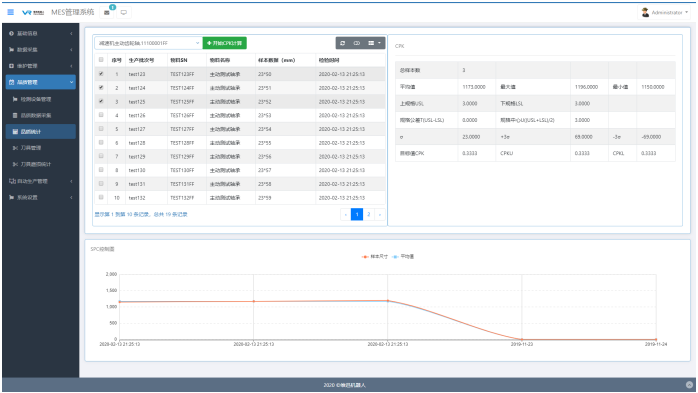
Task: Click the toggle view icon beside refresh
Action: click(x=357, y=43)
